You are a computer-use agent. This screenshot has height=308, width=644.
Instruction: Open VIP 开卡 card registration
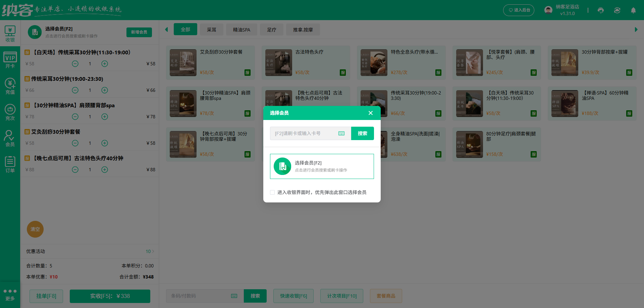[x=10, y=60]
